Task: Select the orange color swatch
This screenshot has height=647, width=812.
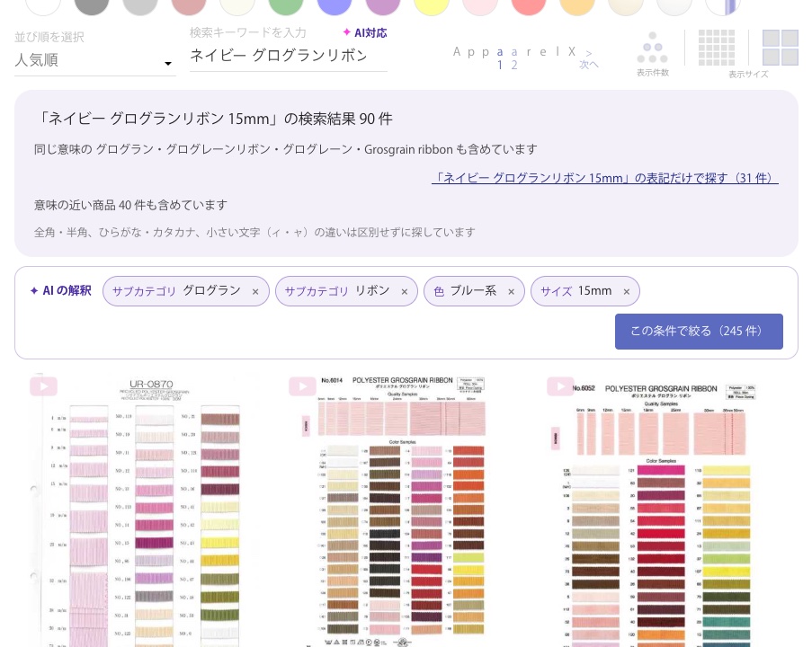Action: (x=577, y=6)
